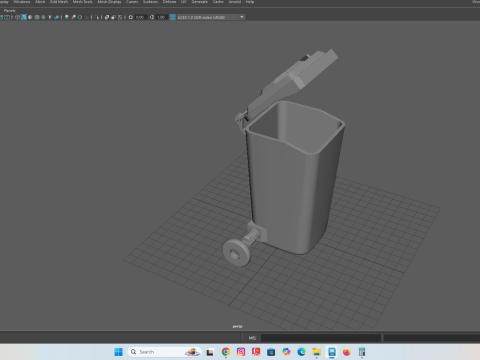The height and width of the screenshot is (360, 480).
Task: Click the command line input field next to MEL
Action: (321, 338)
